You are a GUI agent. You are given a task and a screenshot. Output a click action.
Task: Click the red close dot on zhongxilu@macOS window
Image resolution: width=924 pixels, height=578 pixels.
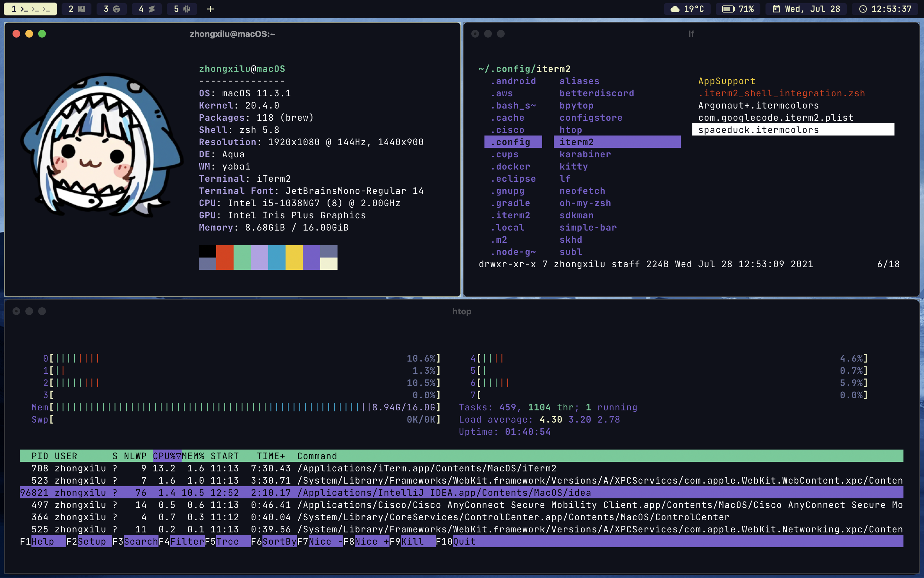click(16, 34)
